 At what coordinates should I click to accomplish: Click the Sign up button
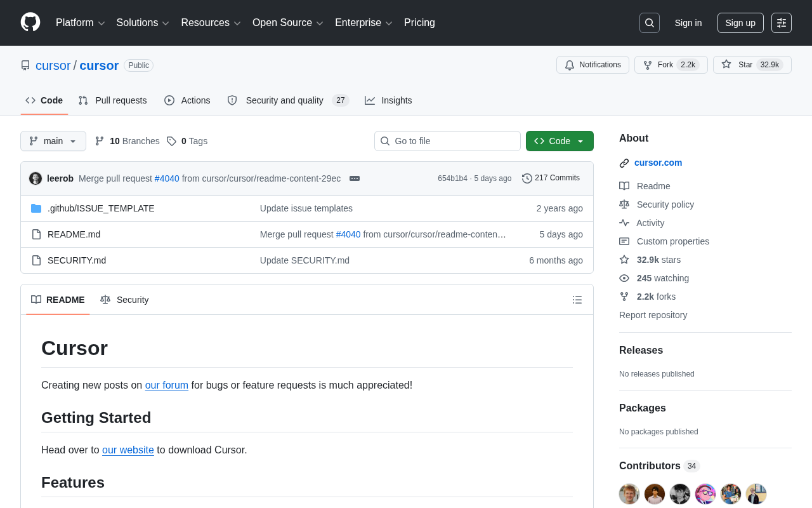coord(740,23)
